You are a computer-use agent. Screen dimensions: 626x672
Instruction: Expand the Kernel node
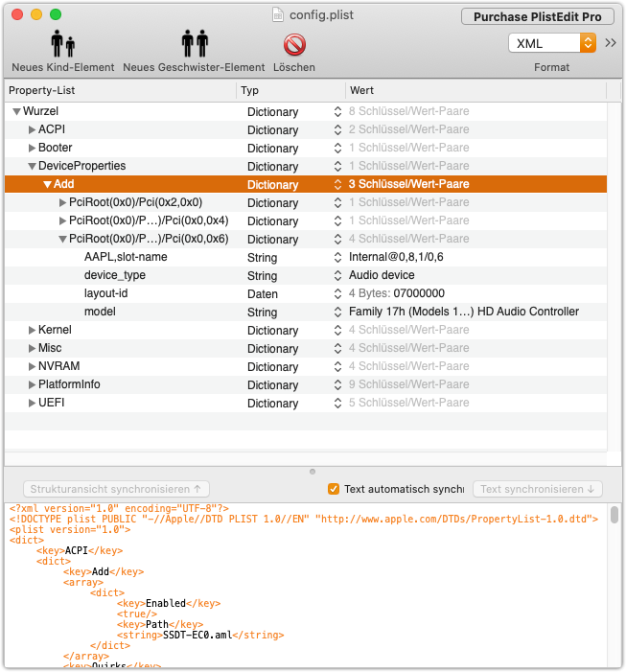click(32, 330)
